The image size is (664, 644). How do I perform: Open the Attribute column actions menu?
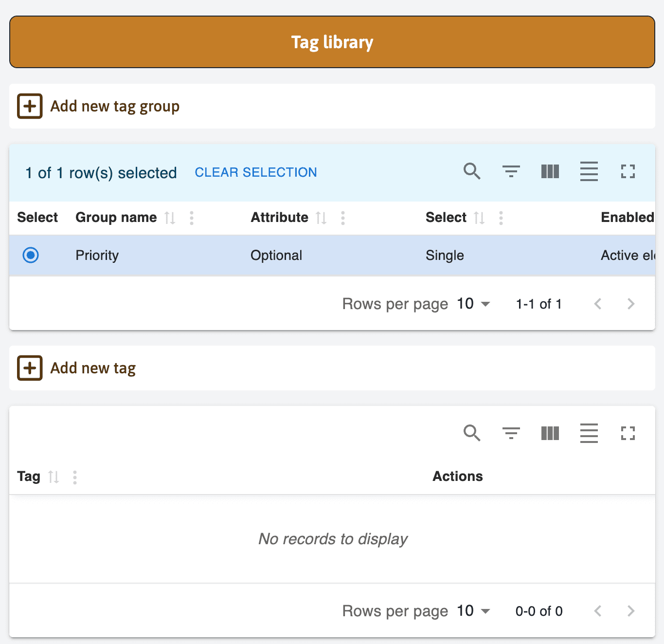point(343,219)
